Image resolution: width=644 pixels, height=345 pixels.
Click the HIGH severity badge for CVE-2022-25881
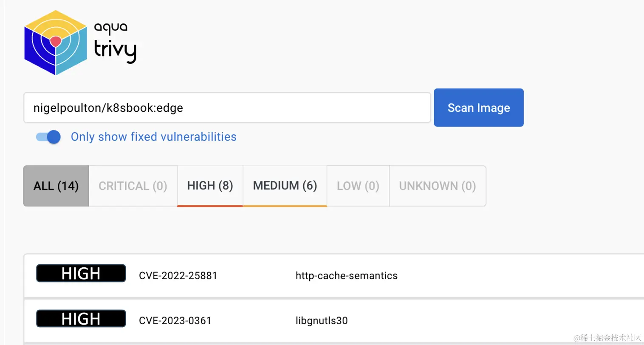[81, 273]
